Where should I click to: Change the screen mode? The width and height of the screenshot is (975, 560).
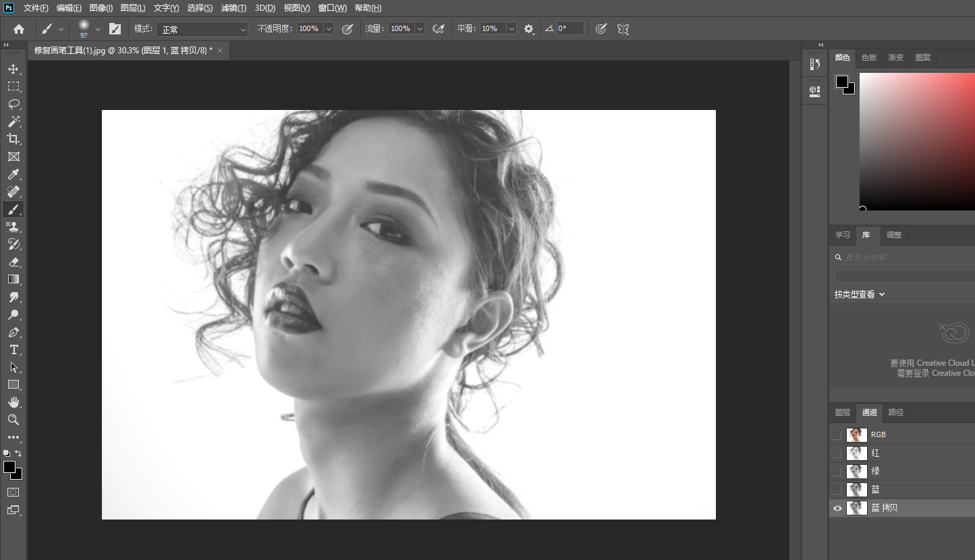click(13, 510)
